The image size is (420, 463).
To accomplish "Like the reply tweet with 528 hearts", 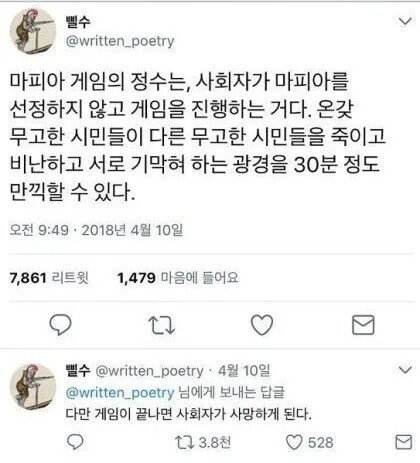I will pyautogui.click(x=310, y=442).
